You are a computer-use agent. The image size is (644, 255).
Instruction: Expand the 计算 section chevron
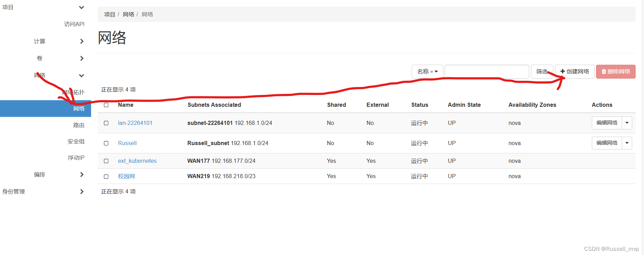click(x=82, y=41)
